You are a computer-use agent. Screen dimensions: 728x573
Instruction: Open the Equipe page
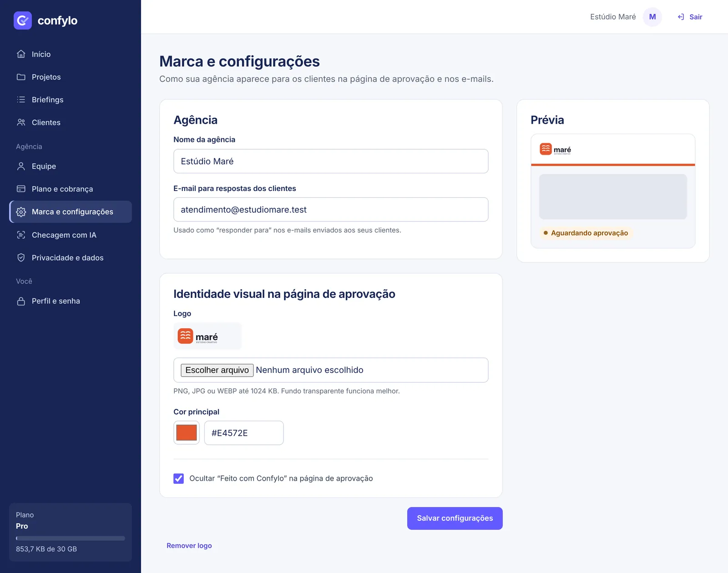click(x=71, y=166)
